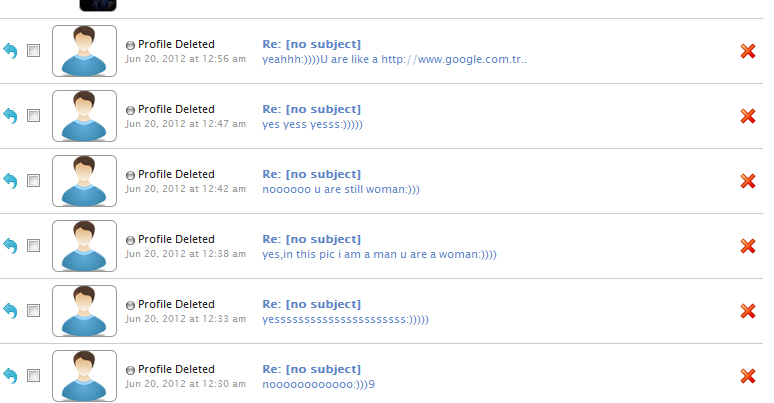774x403 pixels.
Task: Reply to the 12:30 am message
Action: [10, 375]
